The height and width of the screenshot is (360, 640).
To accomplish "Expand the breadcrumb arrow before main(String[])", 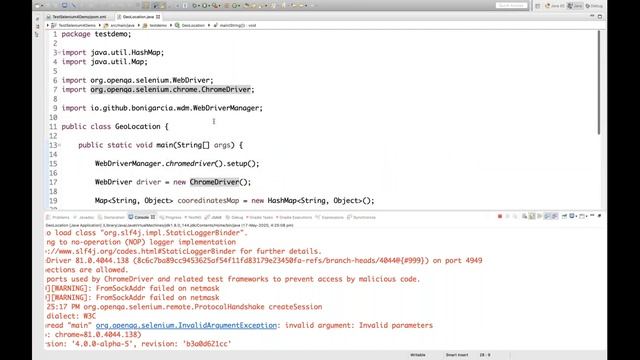I will [x=209, y=25].
